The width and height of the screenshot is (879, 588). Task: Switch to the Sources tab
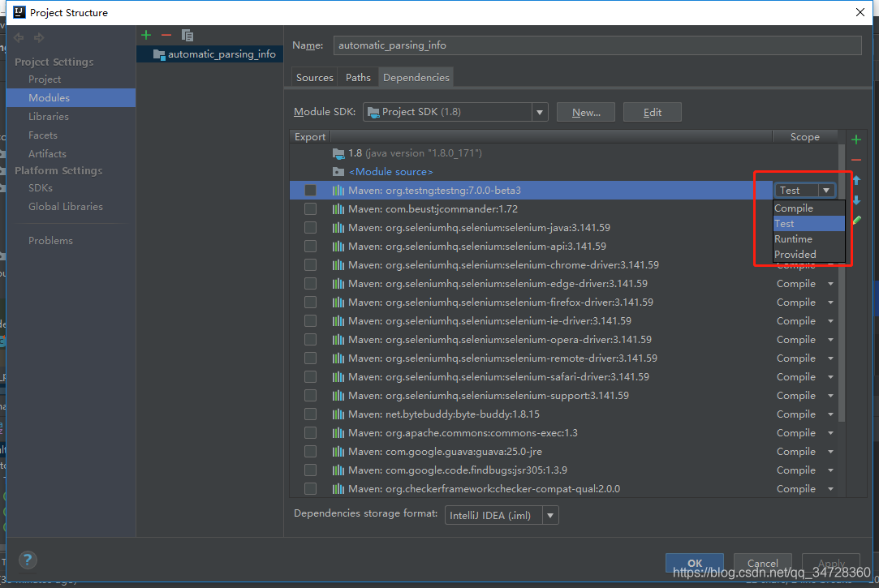click(314, 77)
